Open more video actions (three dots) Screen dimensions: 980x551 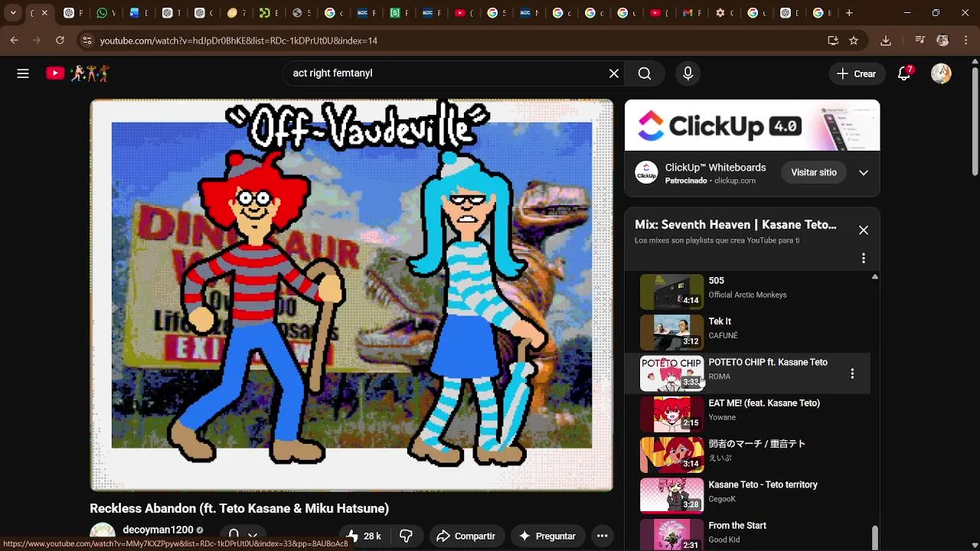click(x=603, y=536)
